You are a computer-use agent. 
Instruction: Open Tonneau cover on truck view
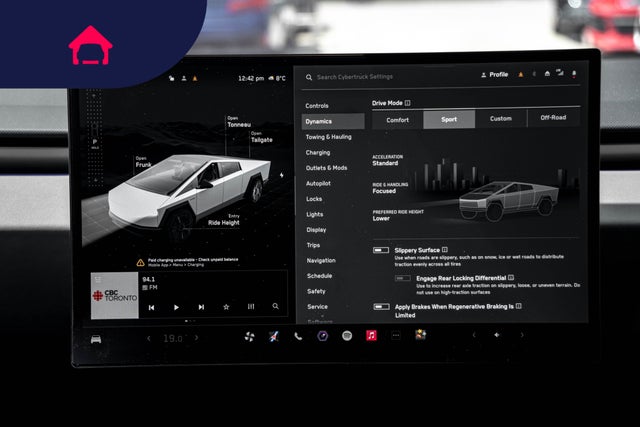(x=239, y=122)
